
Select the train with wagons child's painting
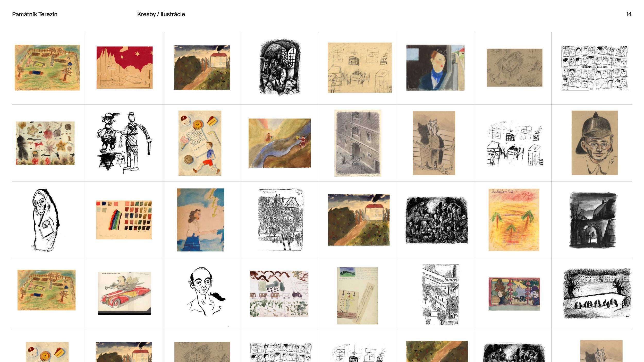point(279,294)
